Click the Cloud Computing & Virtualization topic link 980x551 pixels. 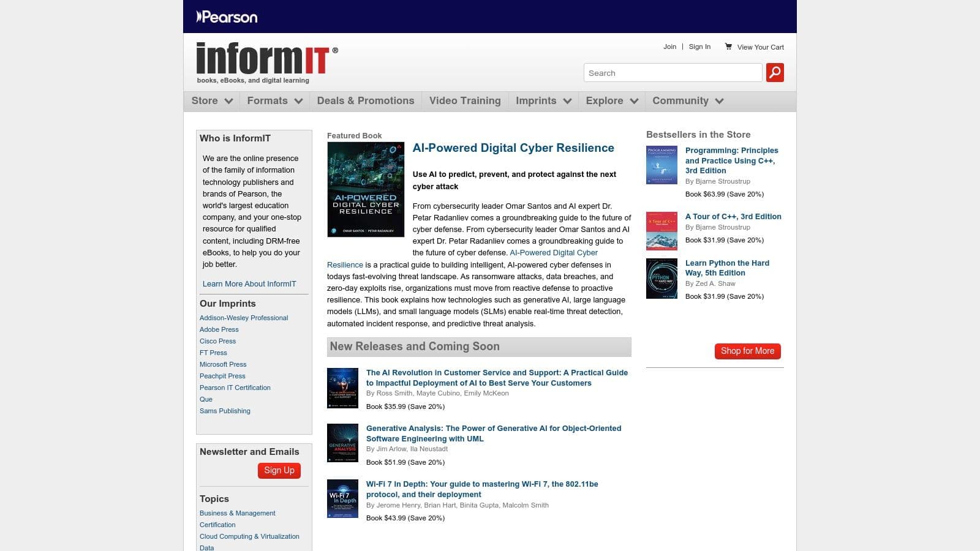(x=249, y=536)
